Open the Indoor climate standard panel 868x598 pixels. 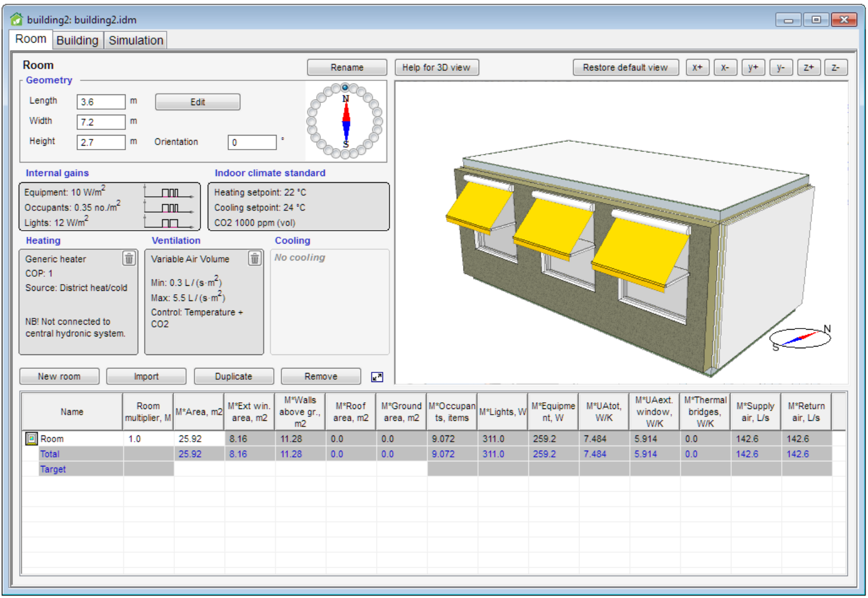click(x=298, y=207)
